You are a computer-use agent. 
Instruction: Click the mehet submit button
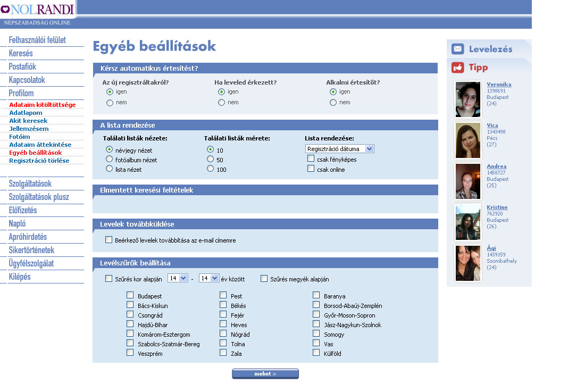tap(265, 374)
